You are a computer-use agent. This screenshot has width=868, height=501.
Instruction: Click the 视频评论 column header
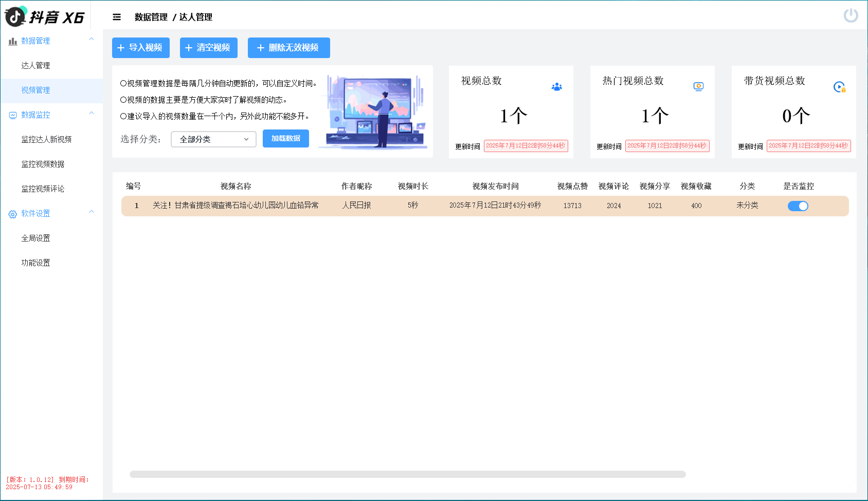[x=613, y=187]
